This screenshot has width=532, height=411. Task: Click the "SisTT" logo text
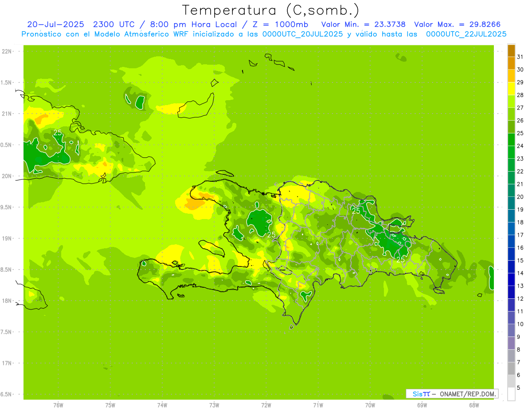click(x=421, y=394)
